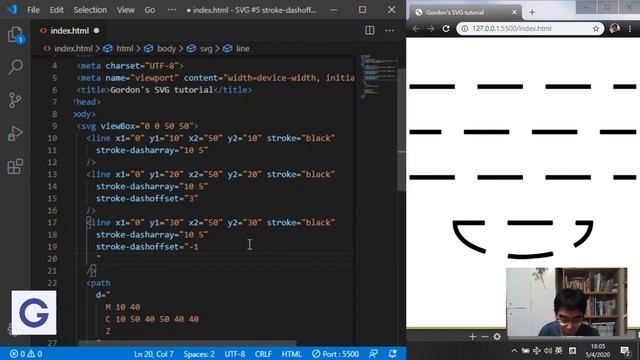Click the minus zoom-out overlay button

click(x=484, y=337)
